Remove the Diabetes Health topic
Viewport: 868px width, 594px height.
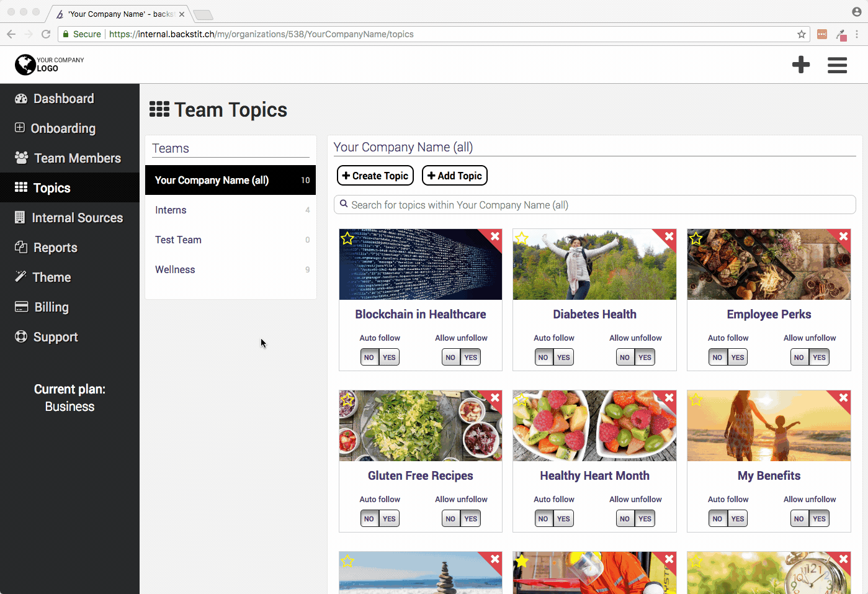point(669,236)
